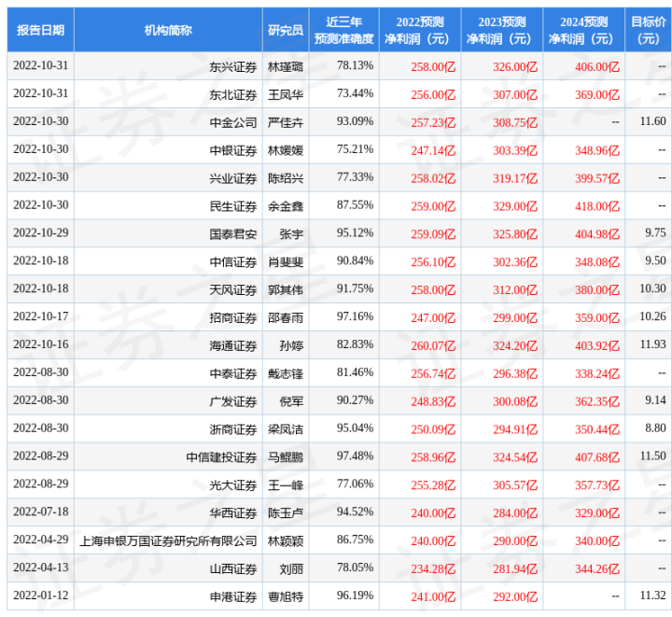Click researcher name 孙婷
Viewport: 672px width, 617px height.
[x=291, y=345]
